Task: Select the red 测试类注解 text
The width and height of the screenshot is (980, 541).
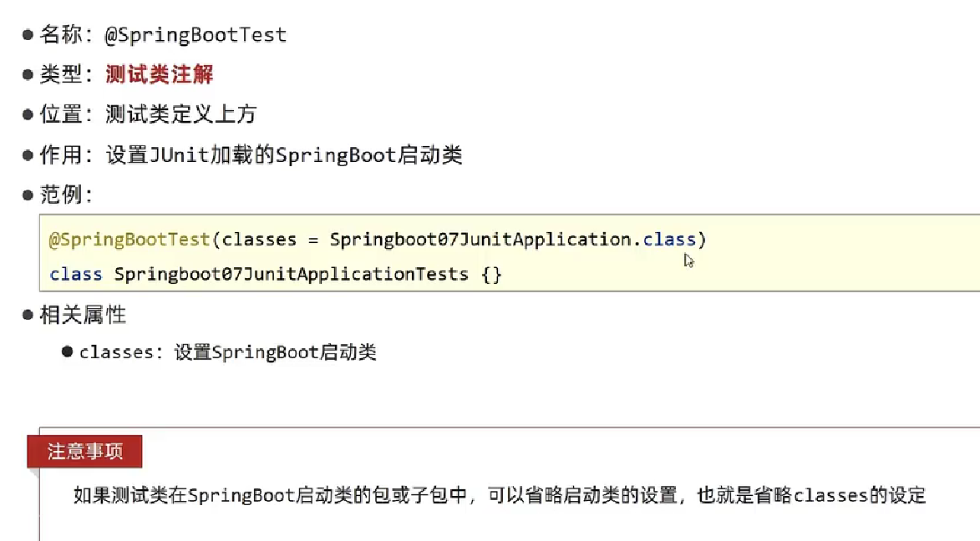Action: coord(159,75)
